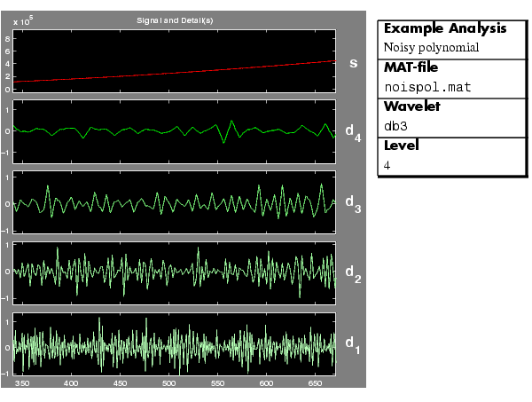Click the 500 tick on the x-axis
Image resolution: width=532 pixels, height=402 pixels.
coord(168,384)
